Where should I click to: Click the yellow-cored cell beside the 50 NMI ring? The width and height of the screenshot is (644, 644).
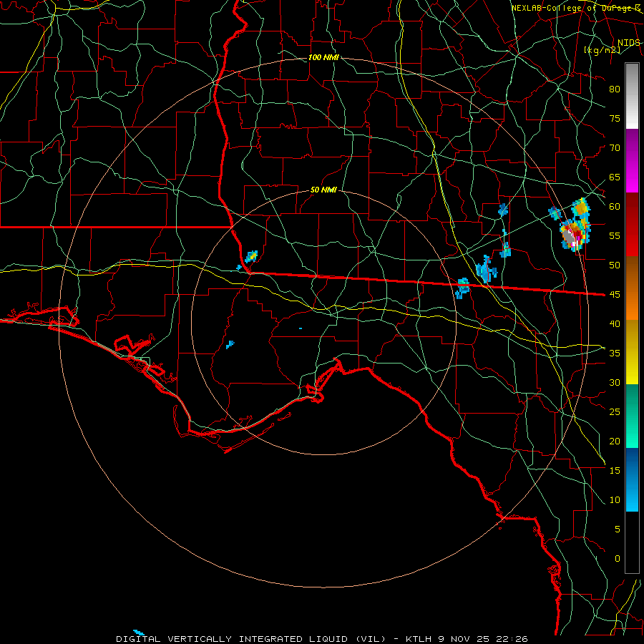click(x=251, y=256)
